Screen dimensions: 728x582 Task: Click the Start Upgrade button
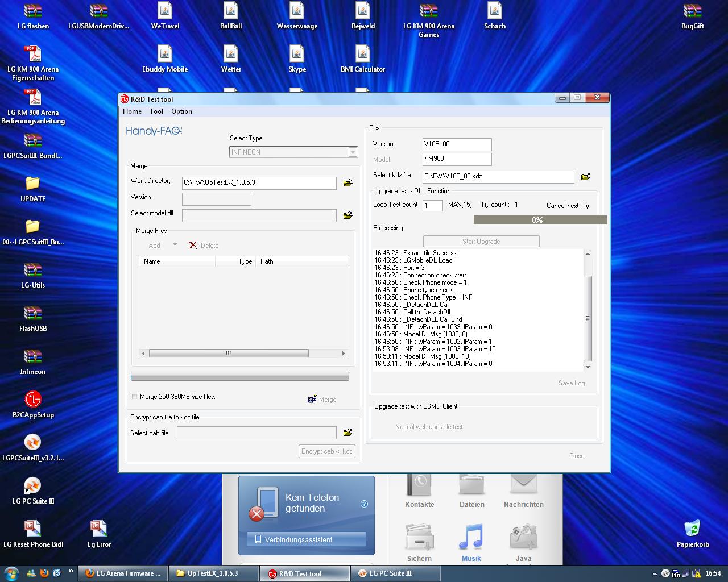click(x=481, y=242)
